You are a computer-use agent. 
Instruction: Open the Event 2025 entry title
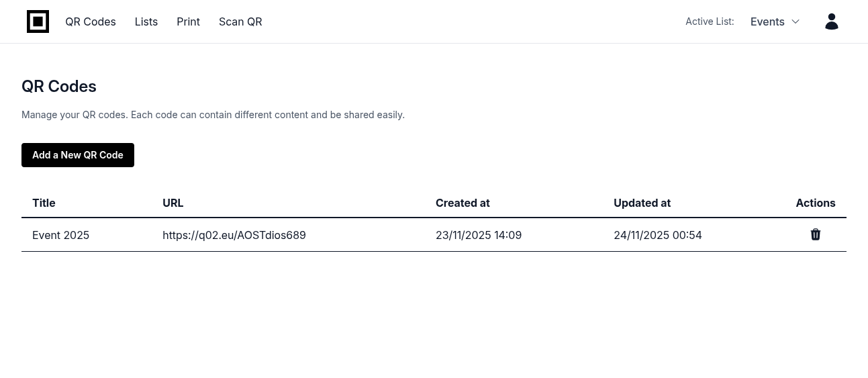coord(61,235)
